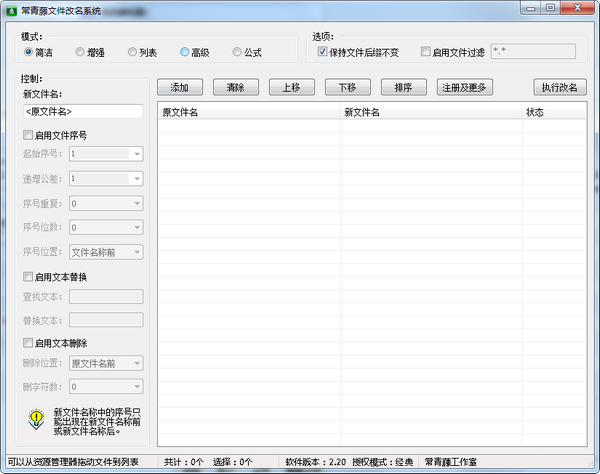The height and width of the screenshot is (474, 600).
Task: Click the 清除 button
Action: (x=235, y=87)
